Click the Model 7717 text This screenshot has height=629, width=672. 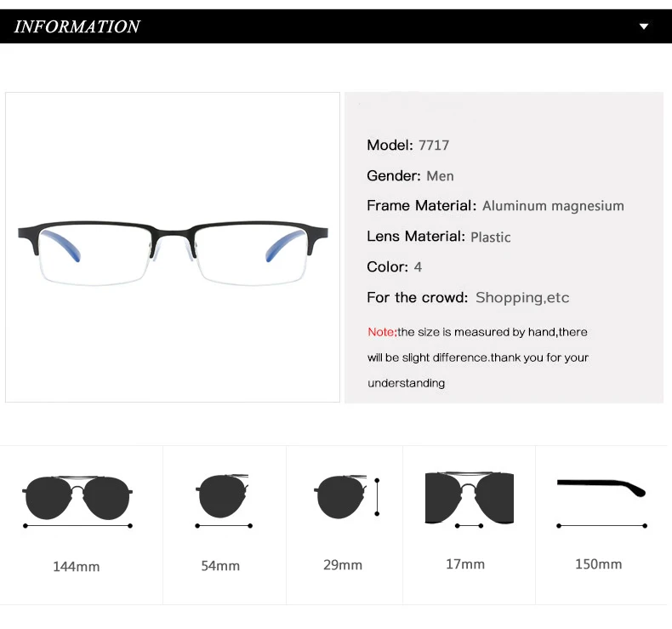click(408, 146)
